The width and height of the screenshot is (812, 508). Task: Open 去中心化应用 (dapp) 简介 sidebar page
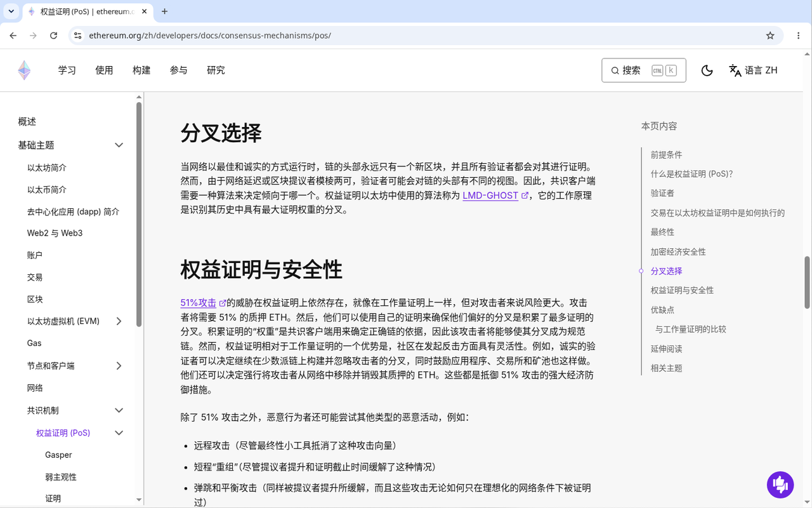pos(73,211)
